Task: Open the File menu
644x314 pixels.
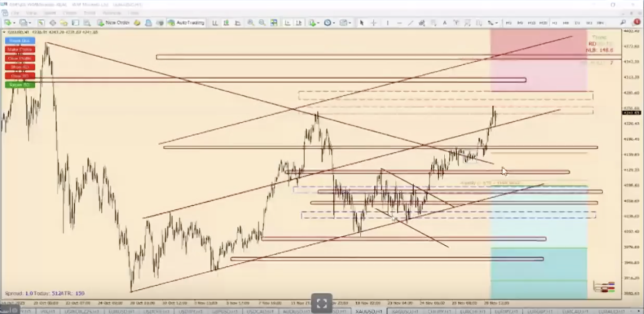Action: (15, 12)
